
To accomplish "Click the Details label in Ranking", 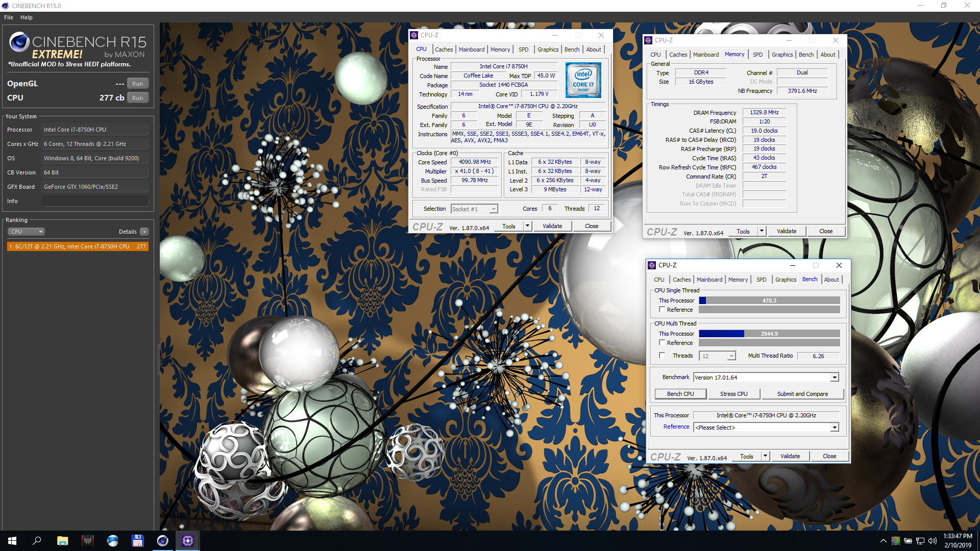I will pos(128,232).
